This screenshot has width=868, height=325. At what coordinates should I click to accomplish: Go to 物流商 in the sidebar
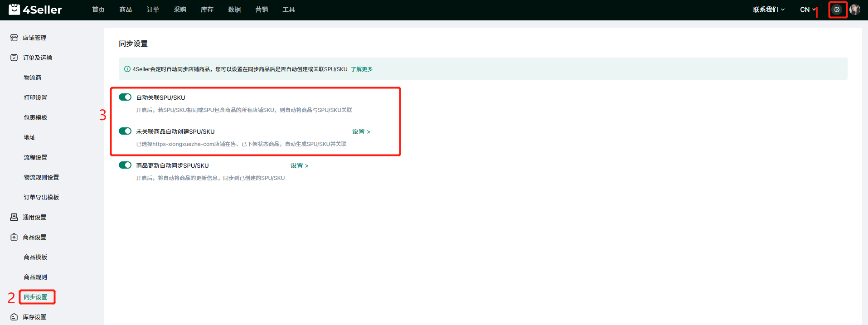pos(33,78)
